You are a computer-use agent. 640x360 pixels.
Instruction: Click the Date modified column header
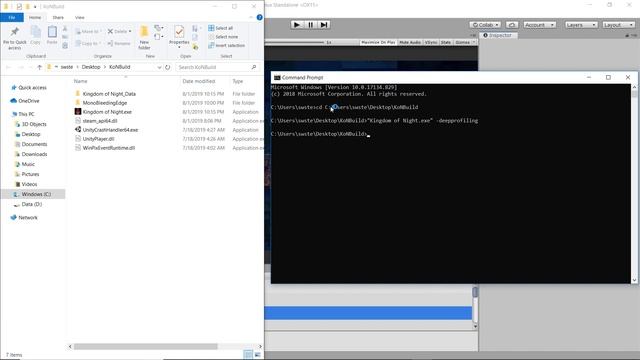pos(199,81)
